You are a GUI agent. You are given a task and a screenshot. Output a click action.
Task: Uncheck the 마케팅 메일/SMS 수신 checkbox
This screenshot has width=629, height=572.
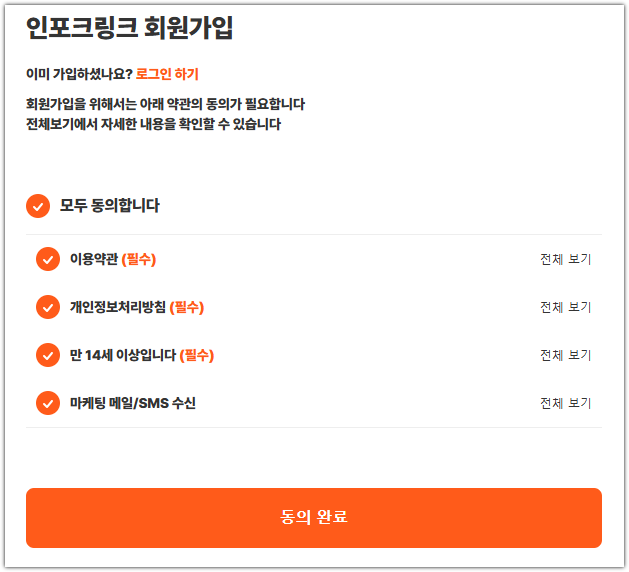tap(48, 403)
